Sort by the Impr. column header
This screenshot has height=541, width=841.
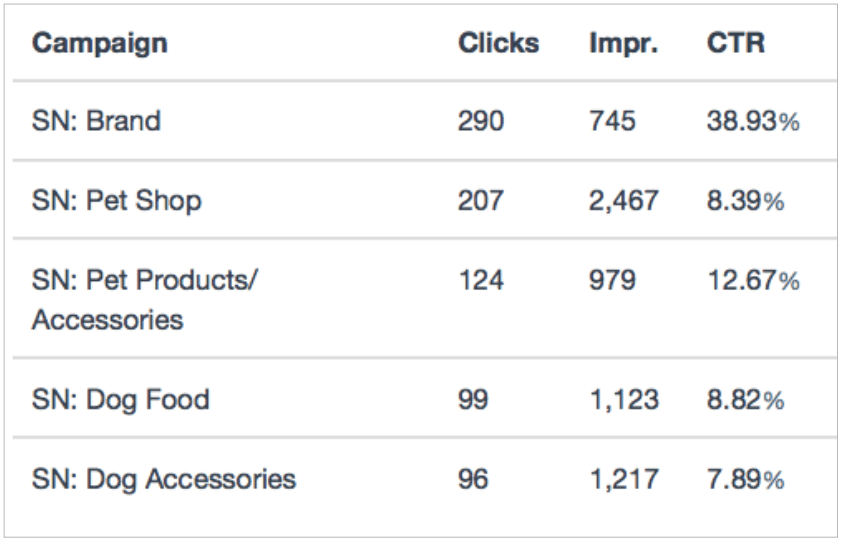623,45
